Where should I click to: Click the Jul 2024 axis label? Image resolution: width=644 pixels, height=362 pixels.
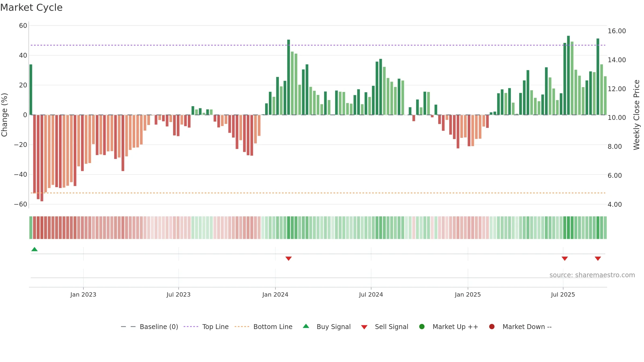371,295
